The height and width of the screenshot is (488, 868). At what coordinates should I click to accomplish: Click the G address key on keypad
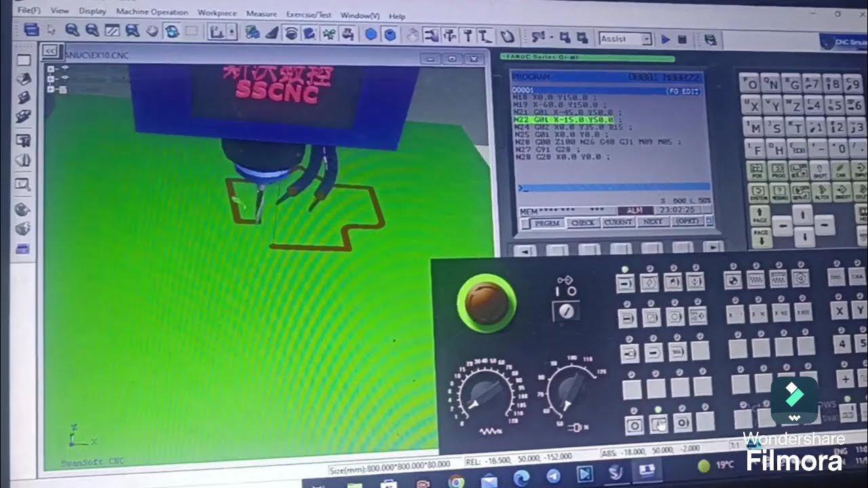793,84
